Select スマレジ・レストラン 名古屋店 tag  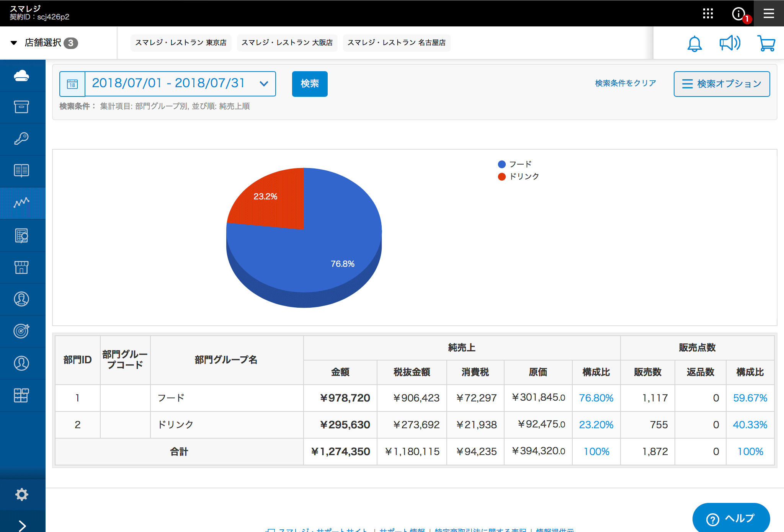(397, 42)
